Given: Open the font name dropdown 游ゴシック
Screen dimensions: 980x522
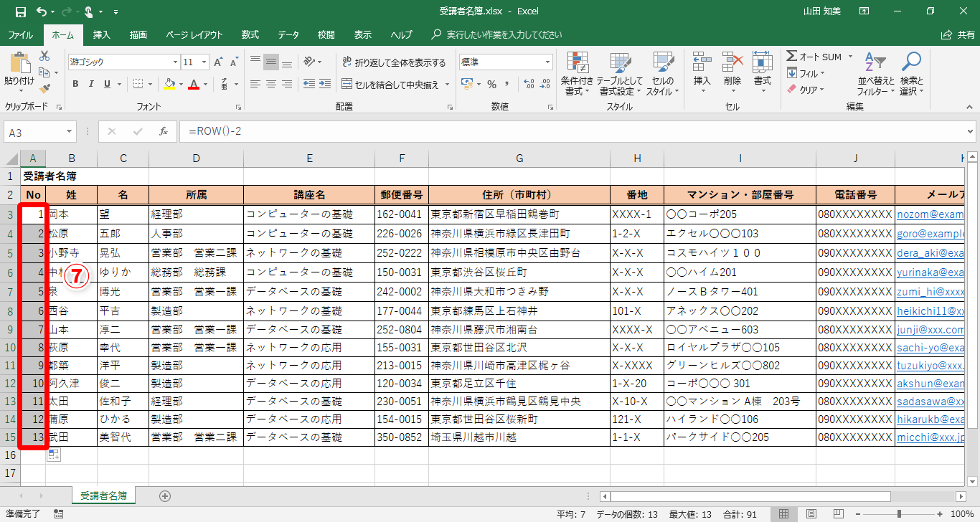Looking at the screenshot, I should (x=175, y=62).
